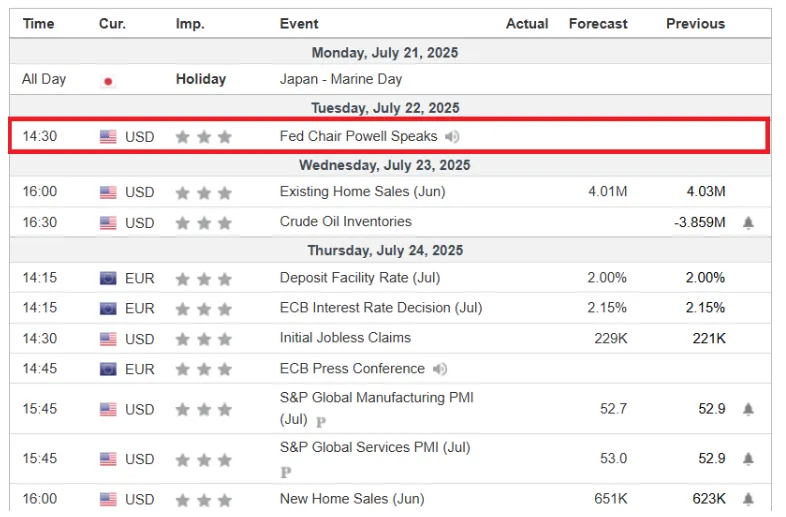Click importance stars for ECB Interest Rate Decision

point(203,309)
